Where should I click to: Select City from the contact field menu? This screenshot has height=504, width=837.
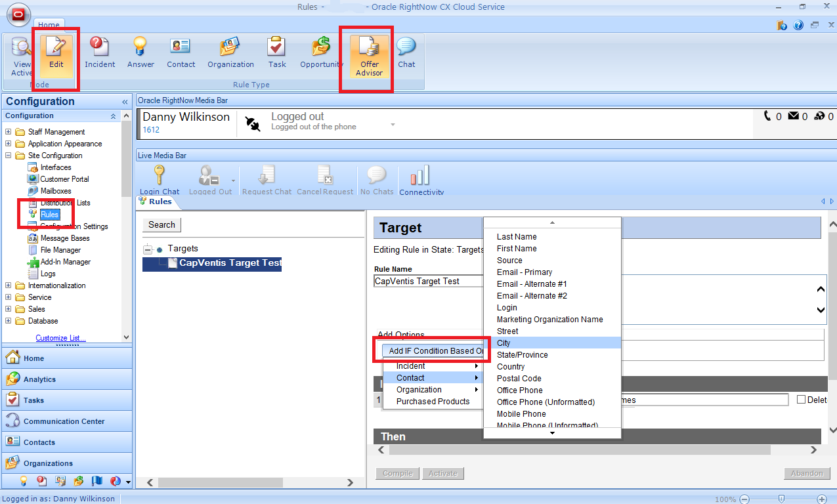coord(504,343)
